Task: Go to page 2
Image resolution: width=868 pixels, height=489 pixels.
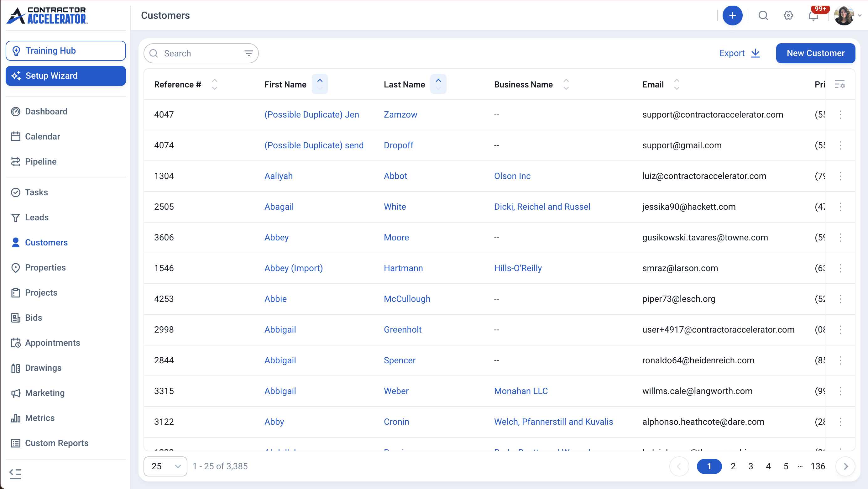Action: click(x=733, y=466)
